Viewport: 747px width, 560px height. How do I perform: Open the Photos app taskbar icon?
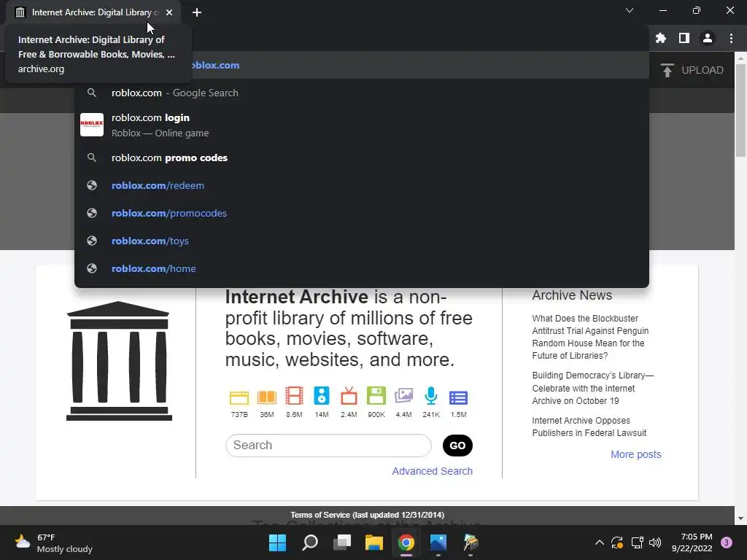coord(438,542)
